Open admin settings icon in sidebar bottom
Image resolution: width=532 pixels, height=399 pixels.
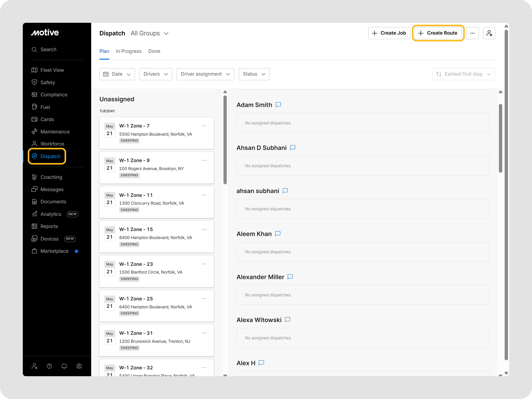coord(34,366)
